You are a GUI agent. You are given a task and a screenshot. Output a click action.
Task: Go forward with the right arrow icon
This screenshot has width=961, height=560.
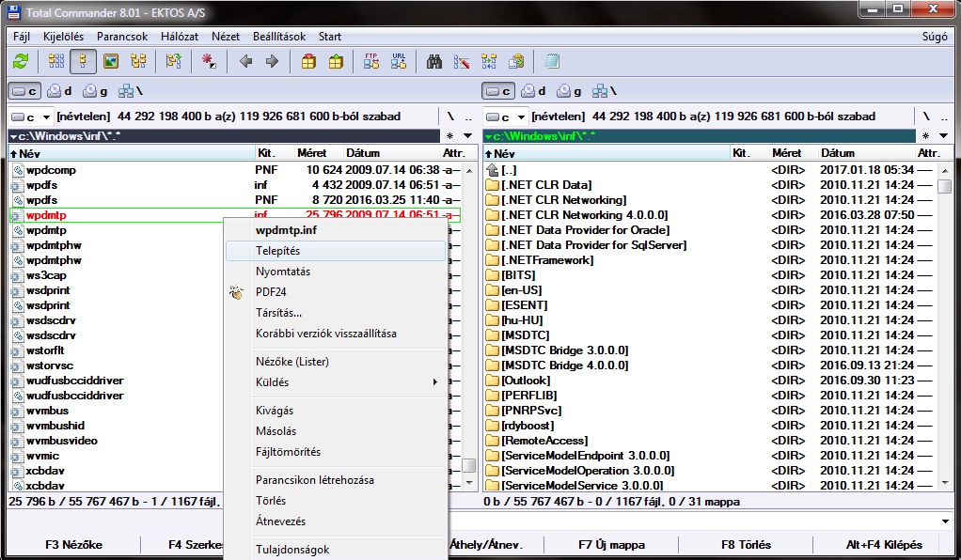click(x=272, y=61)
